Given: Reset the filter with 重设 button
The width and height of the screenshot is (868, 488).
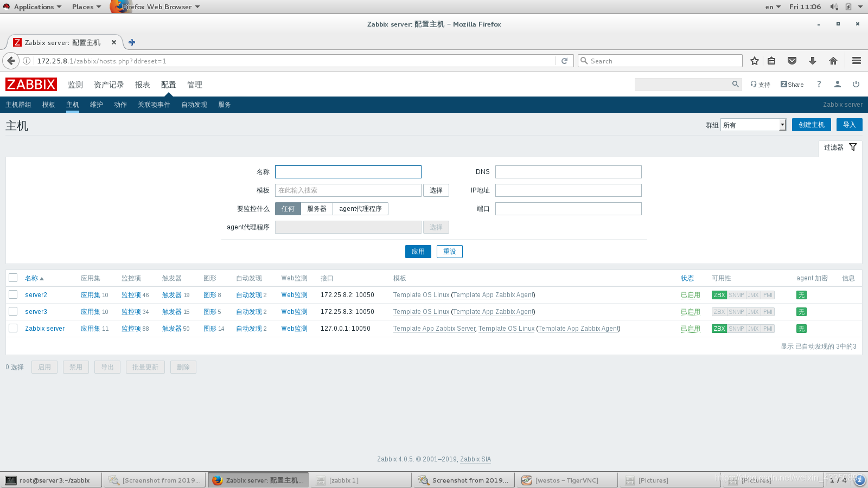Looking at the screenshot, I should [450, 252].
